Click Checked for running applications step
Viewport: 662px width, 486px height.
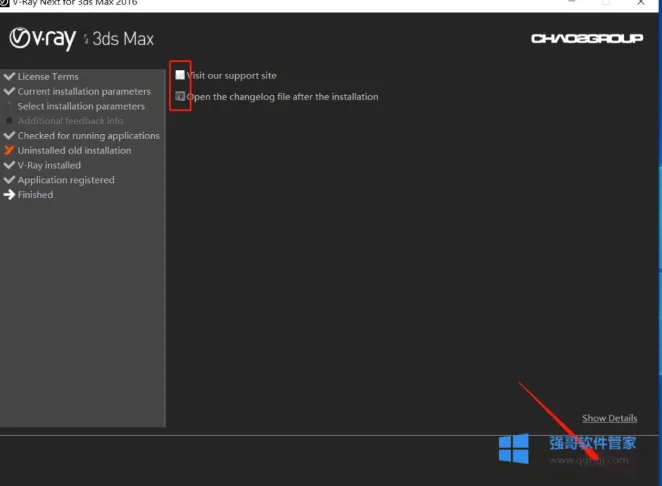point(88,136)
